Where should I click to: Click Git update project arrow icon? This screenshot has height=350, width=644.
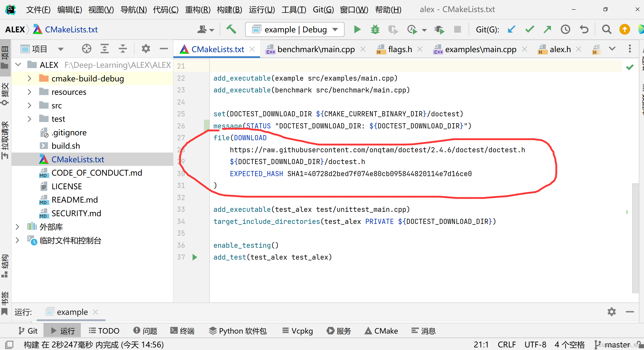(511, 30)
